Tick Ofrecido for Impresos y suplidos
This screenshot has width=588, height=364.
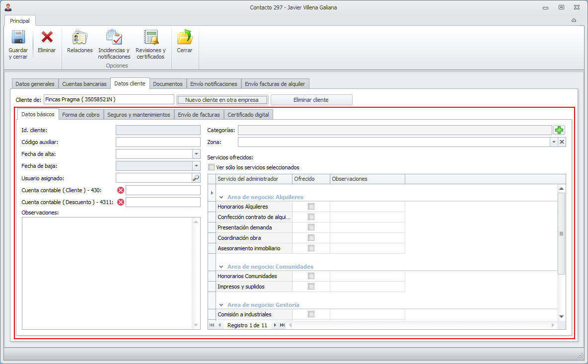tap(311, 287)
